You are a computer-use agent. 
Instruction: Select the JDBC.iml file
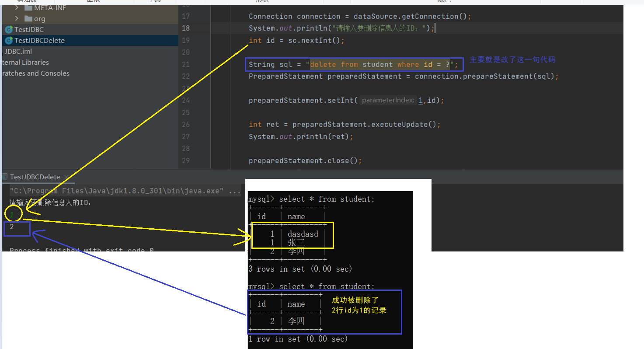tap(18, 51)
